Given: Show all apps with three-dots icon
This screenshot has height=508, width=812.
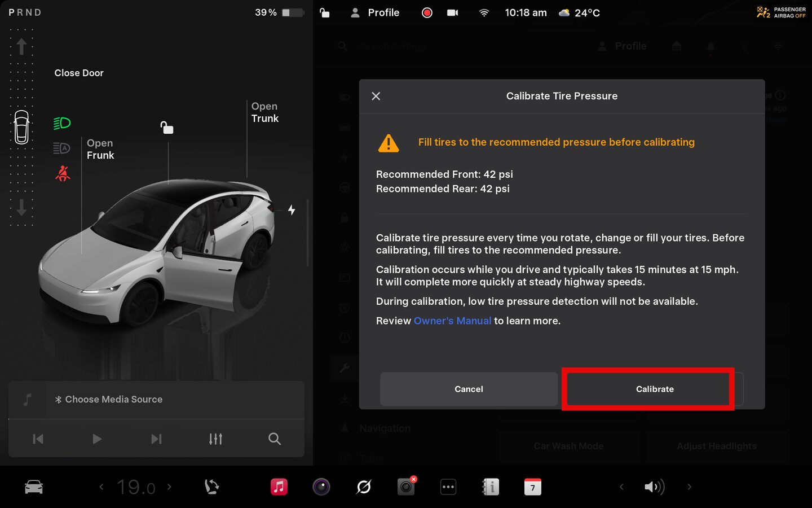Looking at the screenshot, I should 448,487.
